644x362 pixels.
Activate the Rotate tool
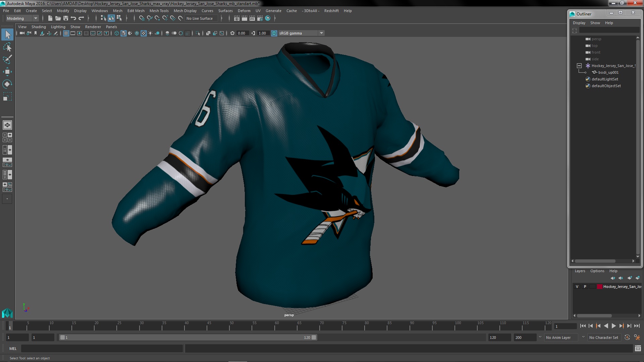coord(7,84)
